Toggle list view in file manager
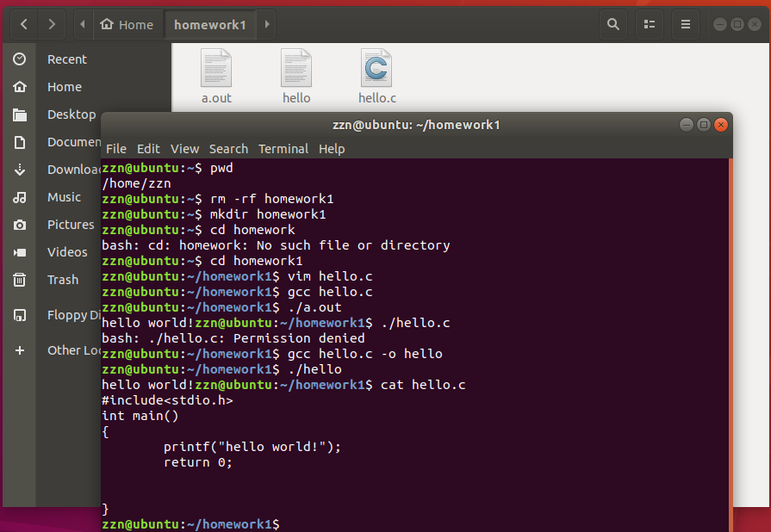 pyautogui.click(x=649, y=24)
